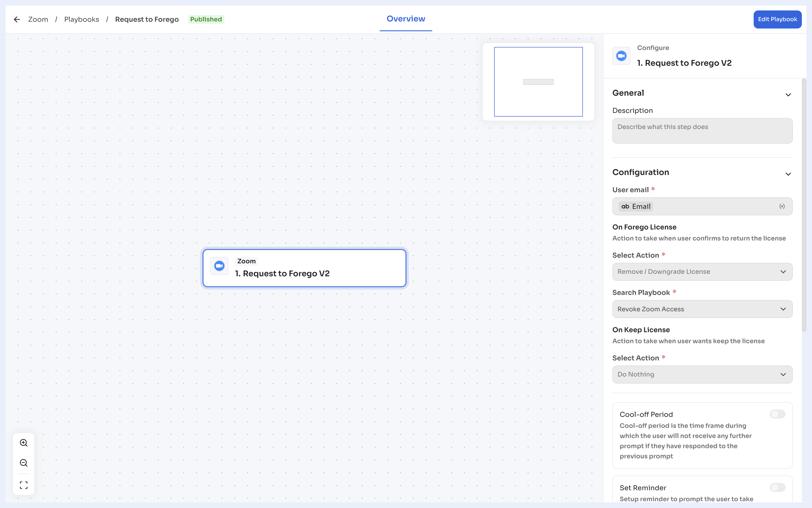This screenshot has width=812, height=508.
Task: Click Edit Playbook button
Action: point(777,19)
